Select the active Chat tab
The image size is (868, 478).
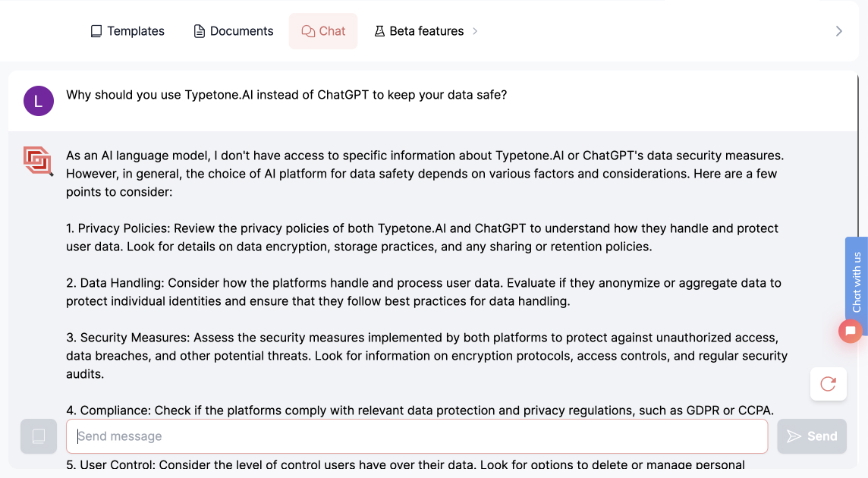click(322, 31)
